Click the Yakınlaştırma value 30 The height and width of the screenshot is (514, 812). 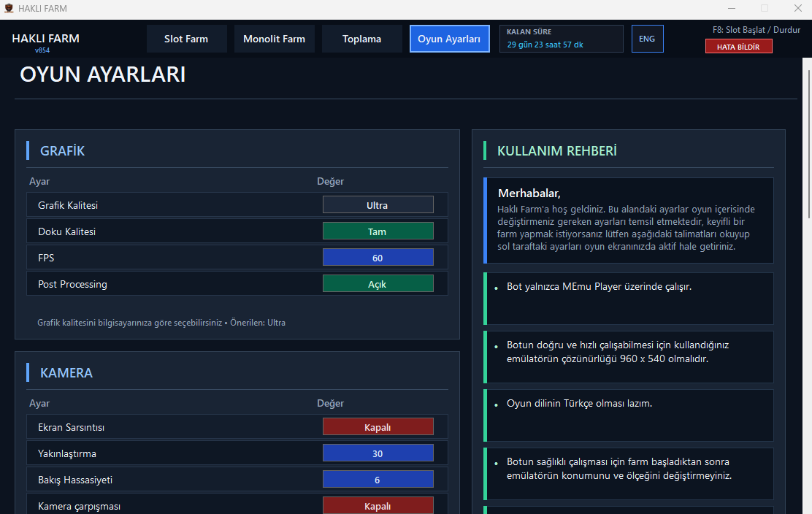tap(378, 453)
